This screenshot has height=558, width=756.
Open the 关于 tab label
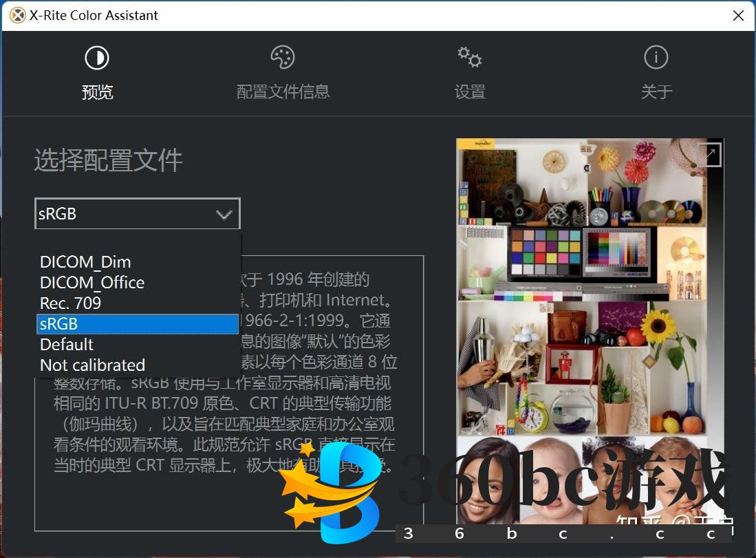click(656, 92)
